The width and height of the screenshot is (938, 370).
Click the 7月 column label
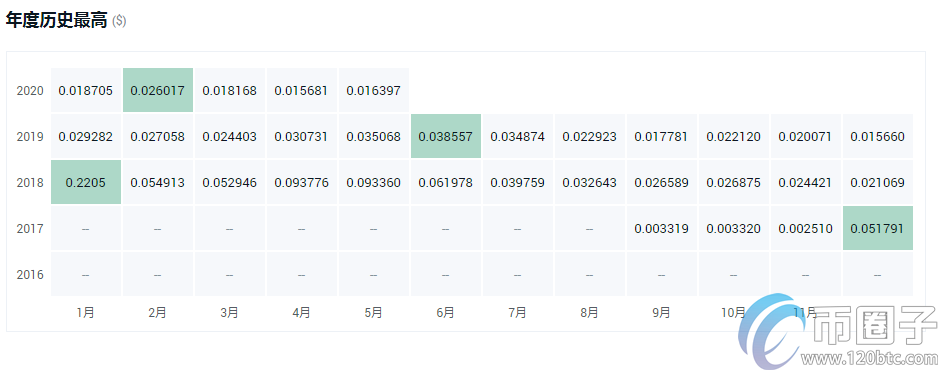[x=517, y=313]
